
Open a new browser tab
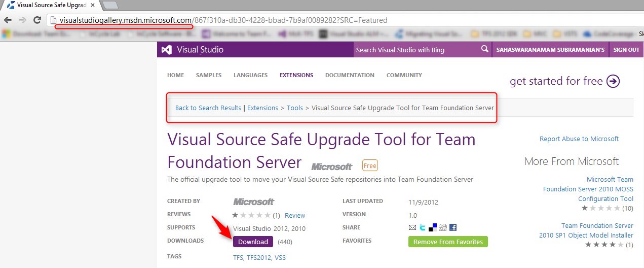pyautogui.click(x=110, y=5)
